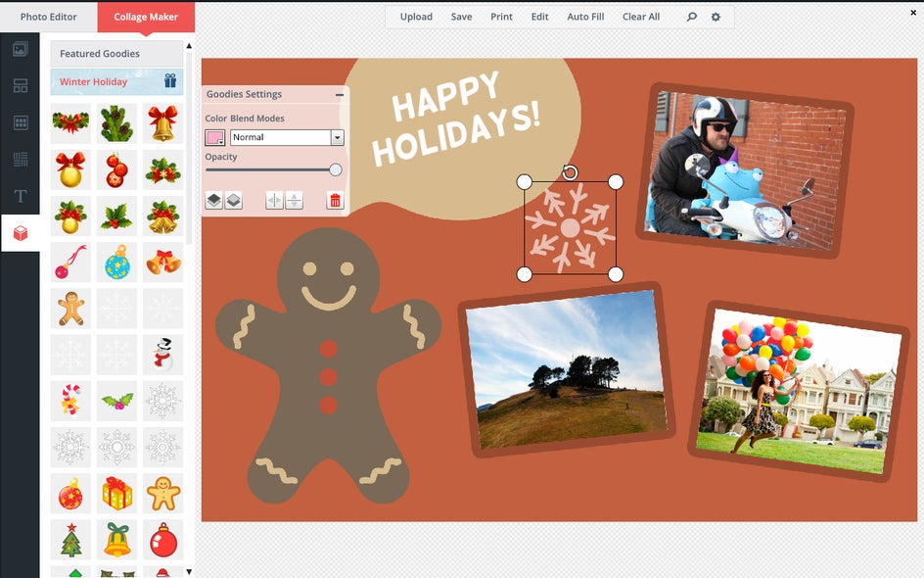This screenshot has width=924, height=578.
Task: Click the goodies list scroll up arrow
Action: (189, 45)
